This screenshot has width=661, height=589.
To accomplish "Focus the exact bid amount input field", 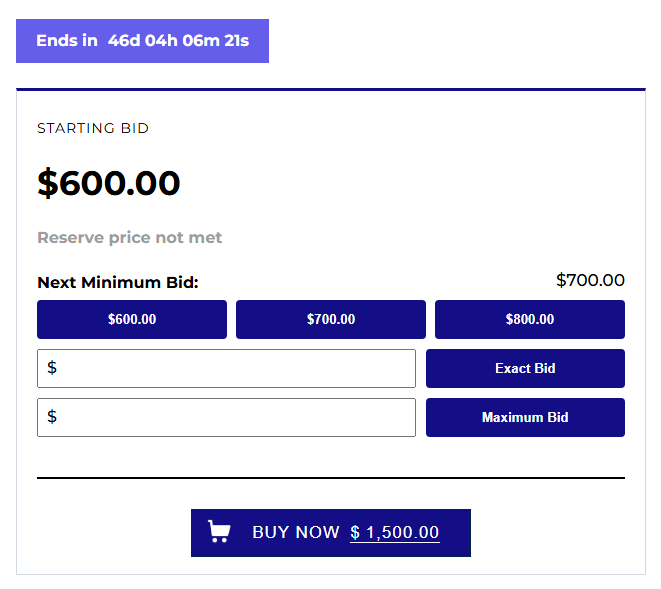I will click(x=226, y=368).
